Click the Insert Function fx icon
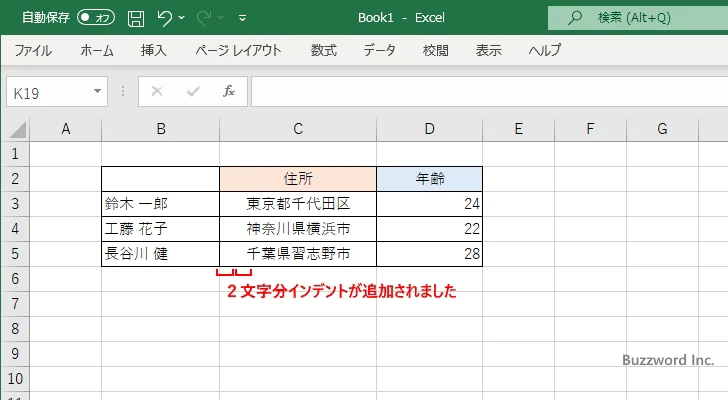This screenshot has height=400, width=728. coord(229,91)
